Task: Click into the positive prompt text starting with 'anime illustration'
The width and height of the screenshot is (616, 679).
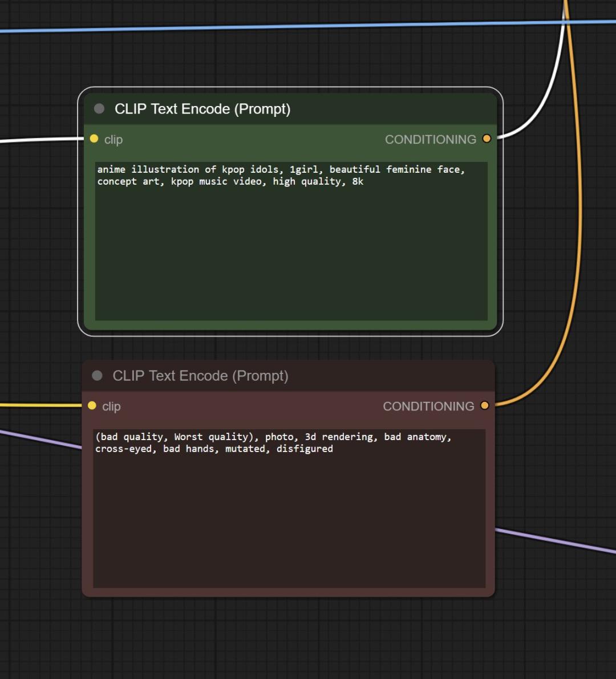Action: pos(291,241)
